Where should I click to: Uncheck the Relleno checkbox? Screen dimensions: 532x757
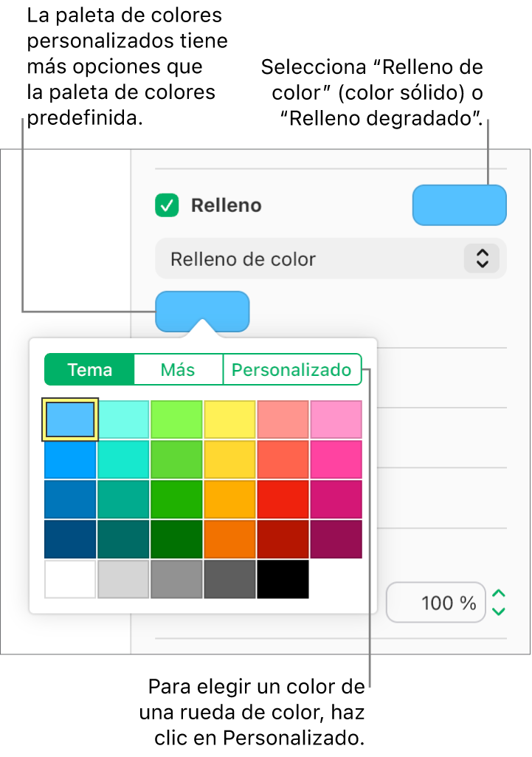point(166,205)
